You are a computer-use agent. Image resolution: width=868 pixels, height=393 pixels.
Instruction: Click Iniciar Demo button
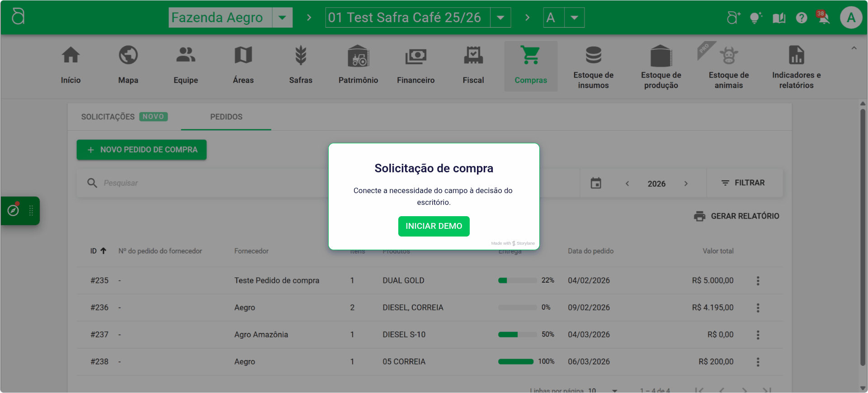tap(434, 226)
